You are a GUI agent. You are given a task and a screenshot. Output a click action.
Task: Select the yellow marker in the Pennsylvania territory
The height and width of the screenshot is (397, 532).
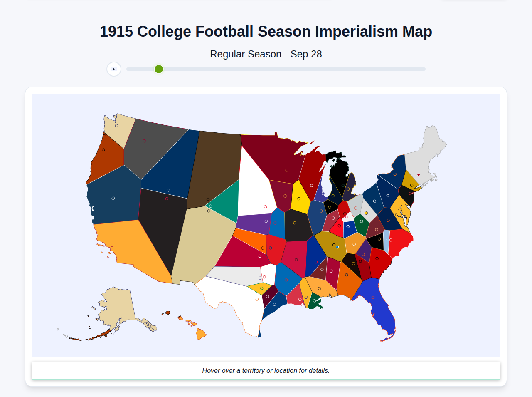pos(366,213)
